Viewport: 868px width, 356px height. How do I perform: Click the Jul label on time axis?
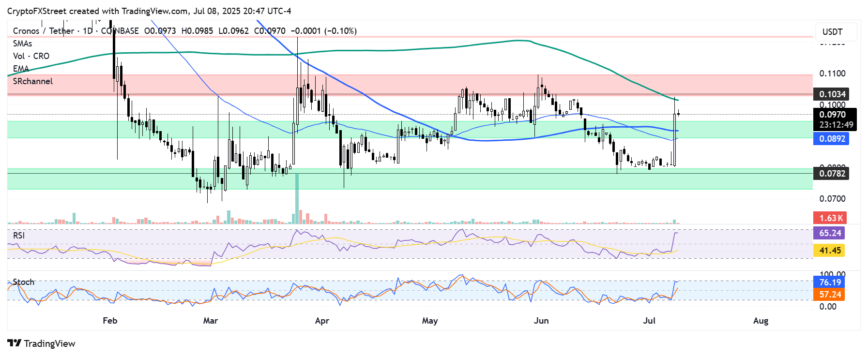click(x=649, y=321)
